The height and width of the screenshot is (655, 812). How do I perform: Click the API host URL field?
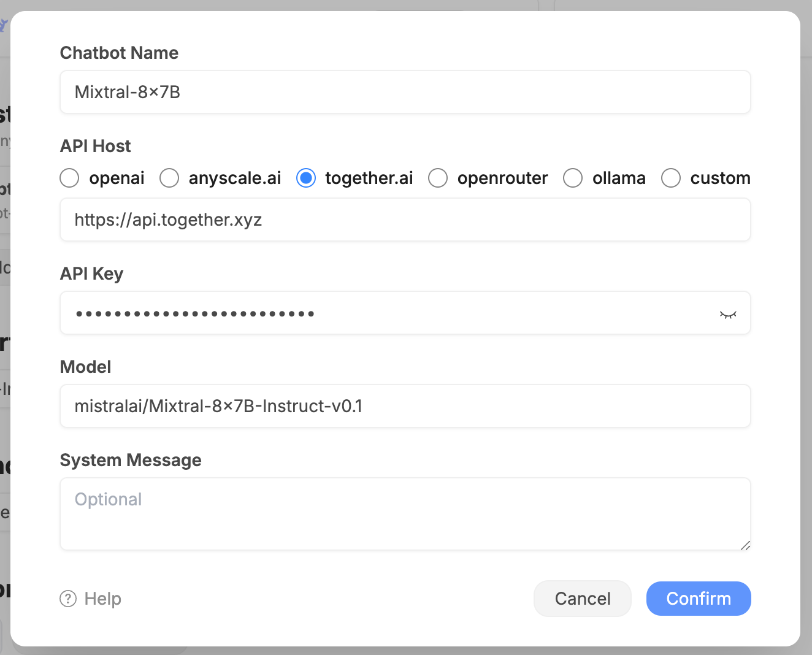405,220
